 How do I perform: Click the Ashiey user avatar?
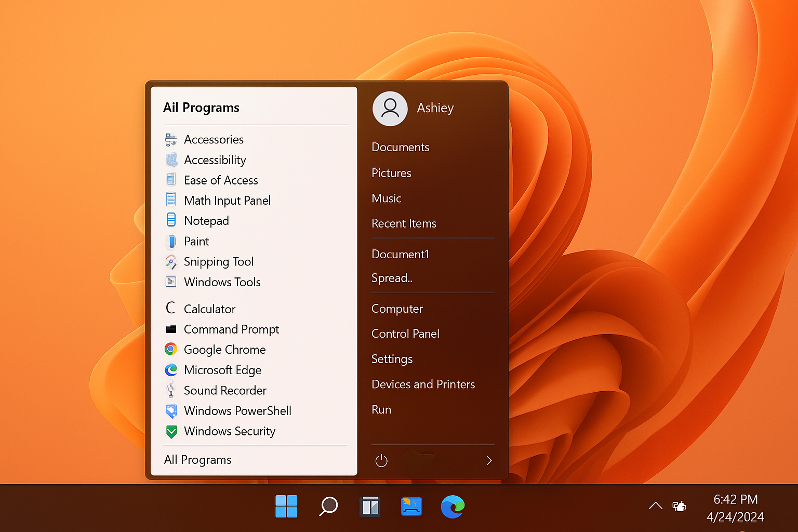(x=390, y=109)
